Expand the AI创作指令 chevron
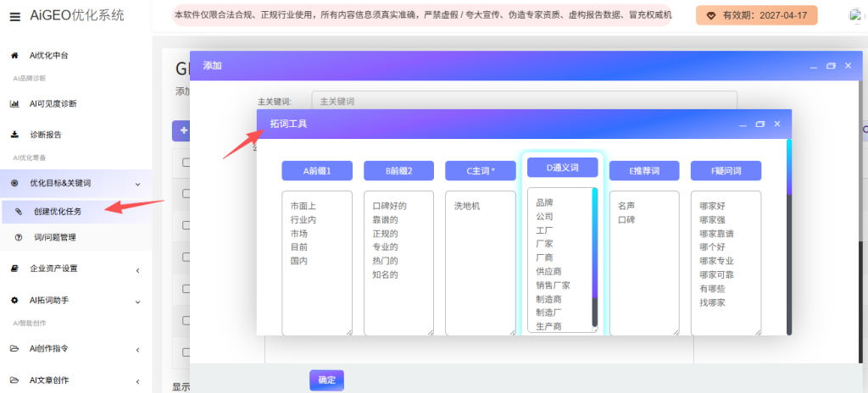Image resolution: width=868 pixels, height=393 pixels. (138, 350)
